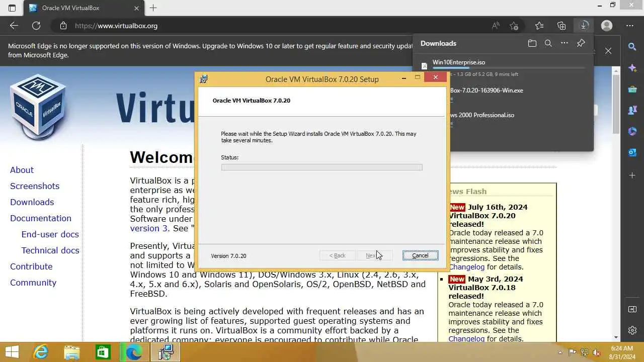
Task: Search downloads with magnifier icon
Action: coord(548,43)
